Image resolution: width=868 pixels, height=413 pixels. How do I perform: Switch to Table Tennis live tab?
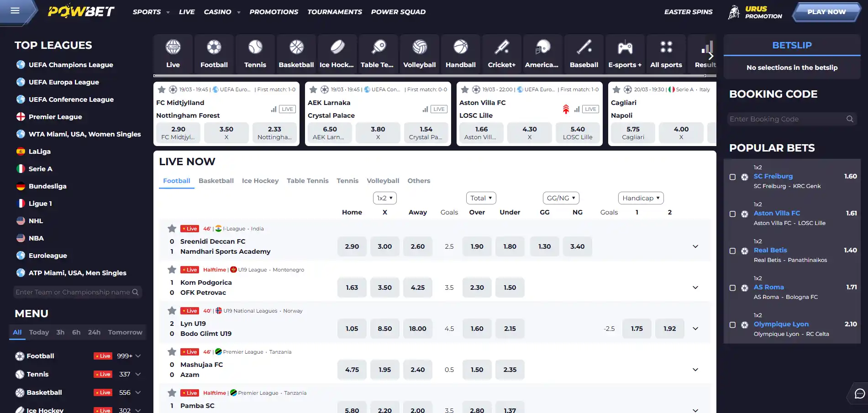tap(308, 181)
